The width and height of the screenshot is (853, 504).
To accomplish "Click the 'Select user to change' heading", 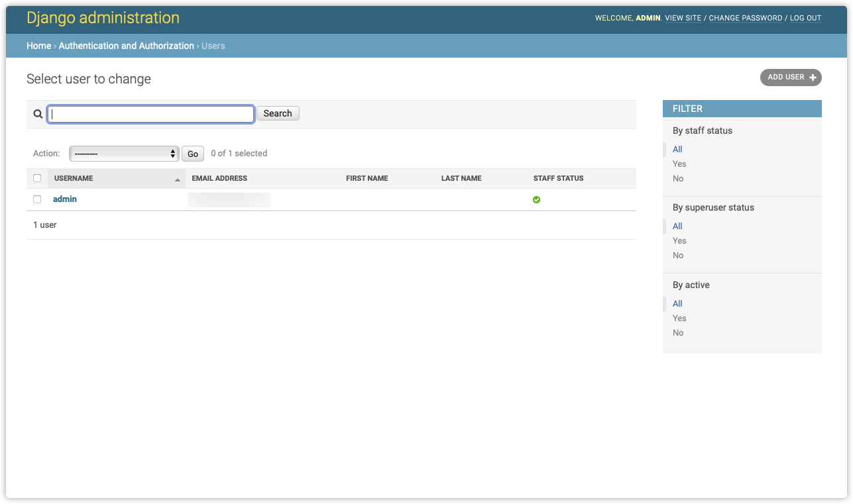I will click(89, 79).
